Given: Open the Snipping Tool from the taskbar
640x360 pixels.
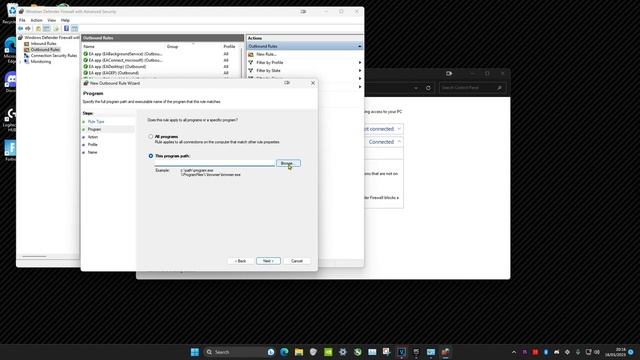Looking at the screenshot, I should pos(387,351).
